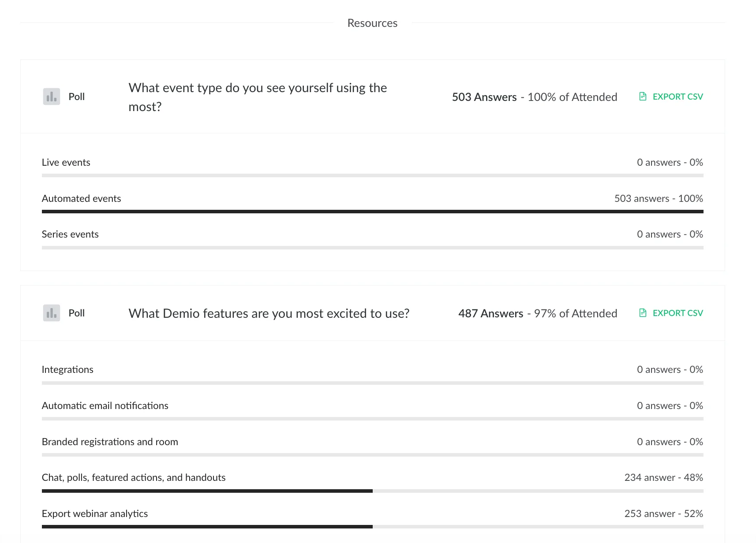Click the Integrations answer option
Image resolution: width=756 pixels, height=543 pixels.
point(67,369)
